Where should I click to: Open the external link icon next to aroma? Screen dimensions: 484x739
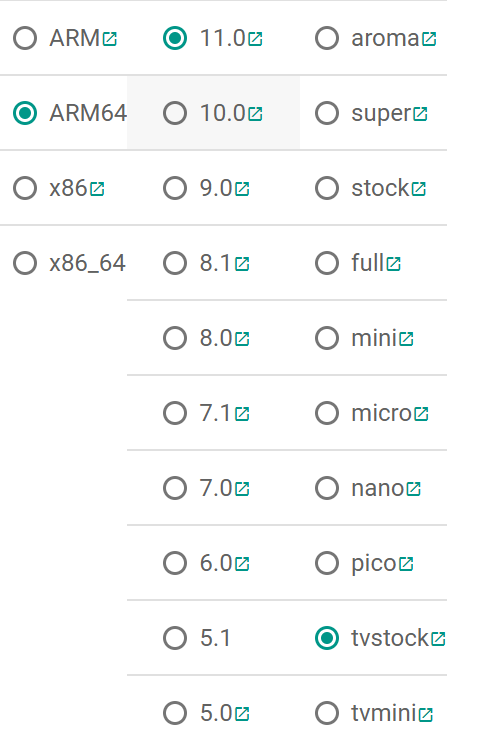429,39
